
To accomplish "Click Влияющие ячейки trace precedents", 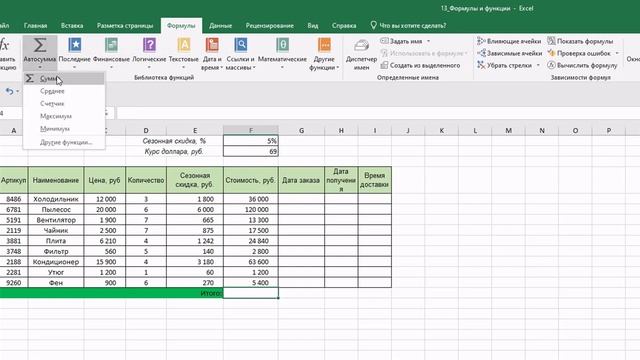I will pyautogui.click(x=509, y=41).
